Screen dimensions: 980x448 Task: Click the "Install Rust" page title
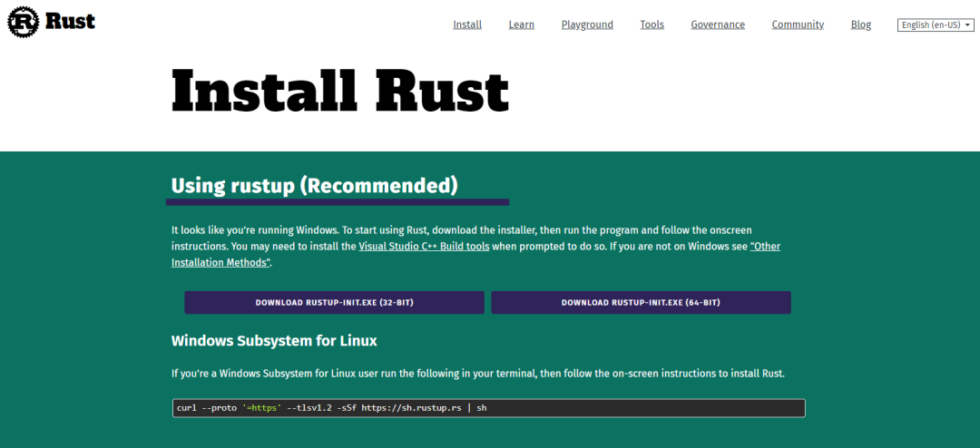340,93
